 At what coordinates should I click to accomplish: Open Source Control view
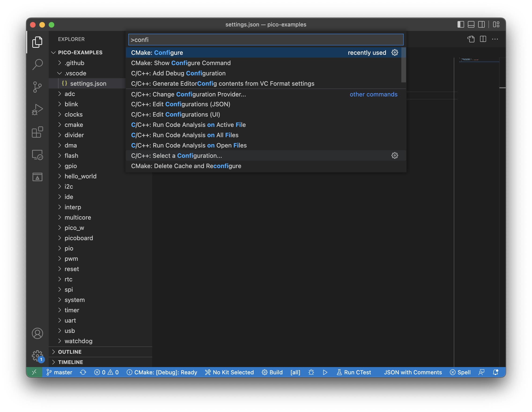37,87
